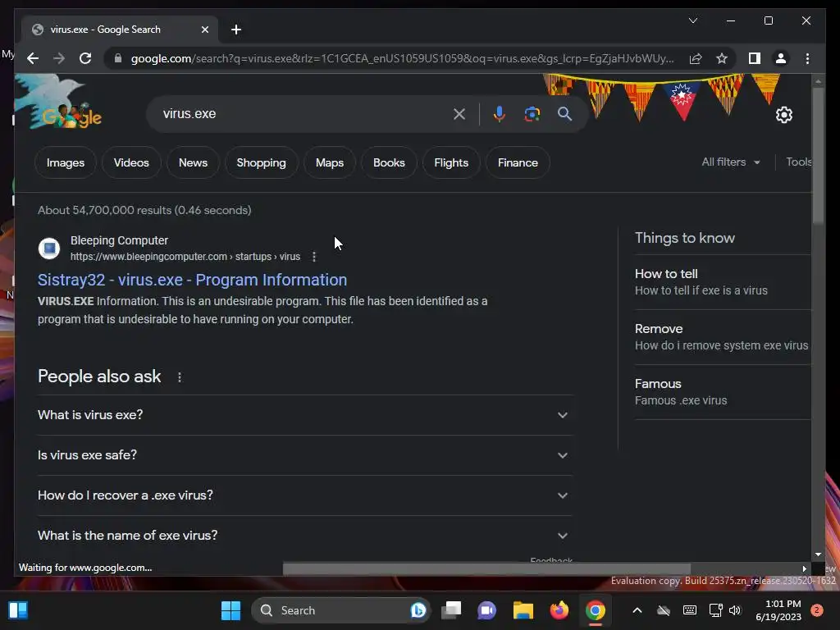Open Chrome taskbar icon
The image size is (840, 630).
[x=596, y=610]
